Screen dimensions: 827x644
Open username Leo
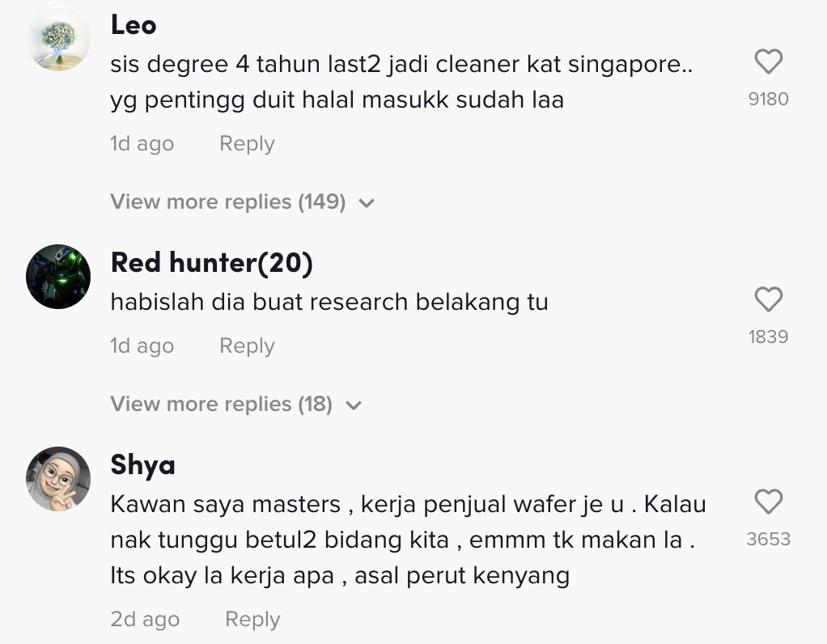pyautogui.click(x=134, y=25)
